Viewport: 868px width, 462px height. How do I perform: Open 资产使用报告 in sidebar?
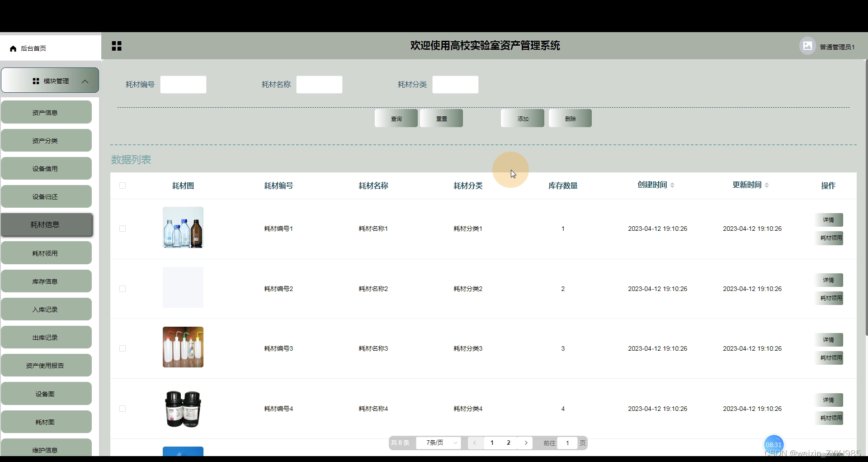(46, 365)
